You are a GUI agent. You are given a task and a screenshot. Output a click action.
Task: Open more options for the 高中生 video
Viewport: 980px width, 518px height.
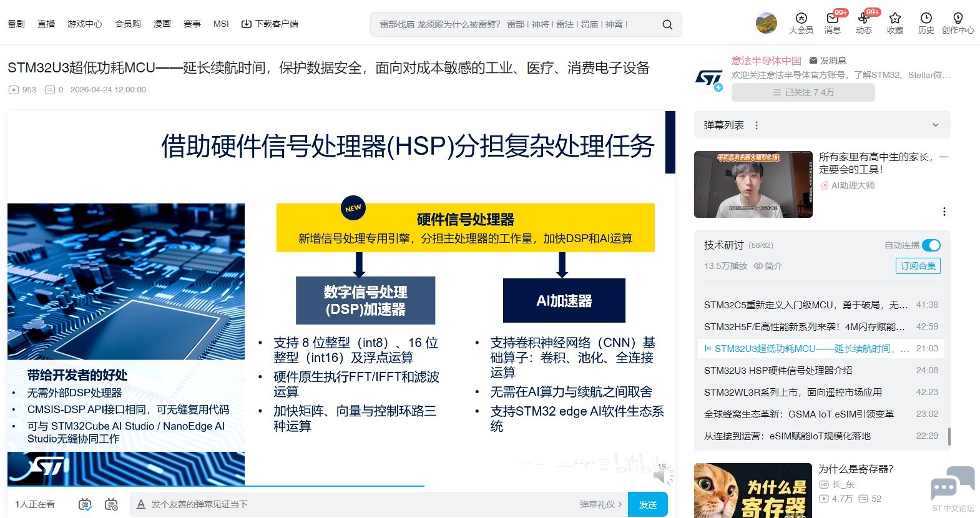[x=944, y=212]
